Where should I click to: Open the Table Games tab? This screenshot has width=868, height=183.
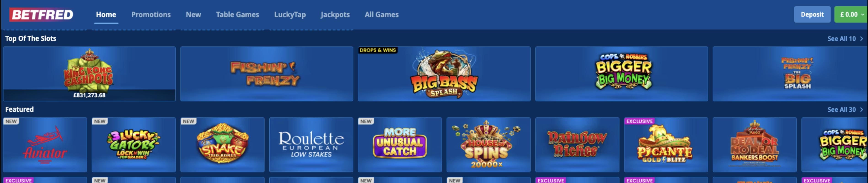pos(238,14)
